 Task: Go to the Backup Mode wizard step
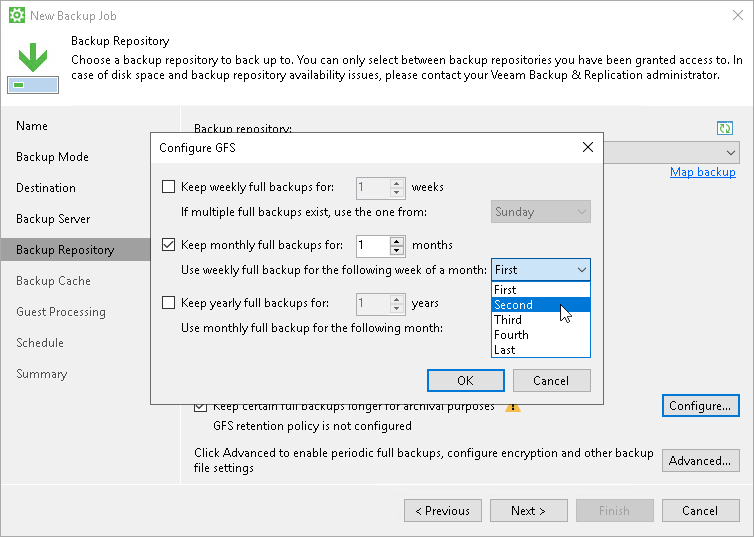tap(52, 157)
